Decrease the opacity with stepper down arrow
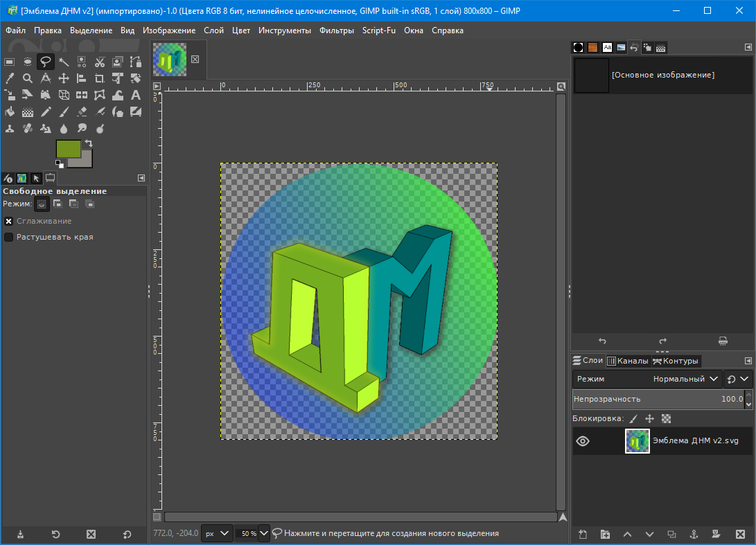 click(x=749, y=404)
